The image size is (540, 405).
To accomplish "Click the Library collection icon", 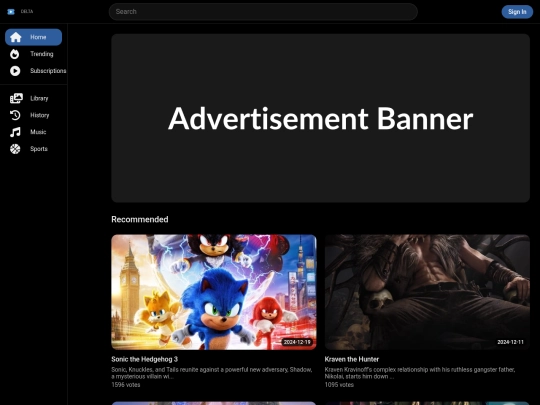I will click(16, 98).
